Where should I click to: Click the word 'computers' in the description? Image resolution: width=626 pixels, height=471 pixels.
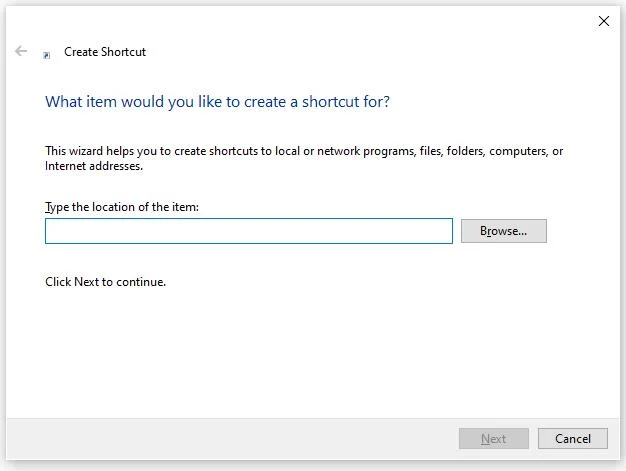(x=518, y=151)
